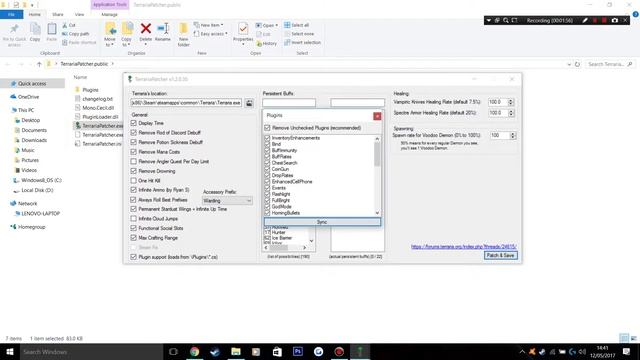This screenshot has height=360, width=640.
Task: Open Windows Store taskbar icon
Action: 277,351
